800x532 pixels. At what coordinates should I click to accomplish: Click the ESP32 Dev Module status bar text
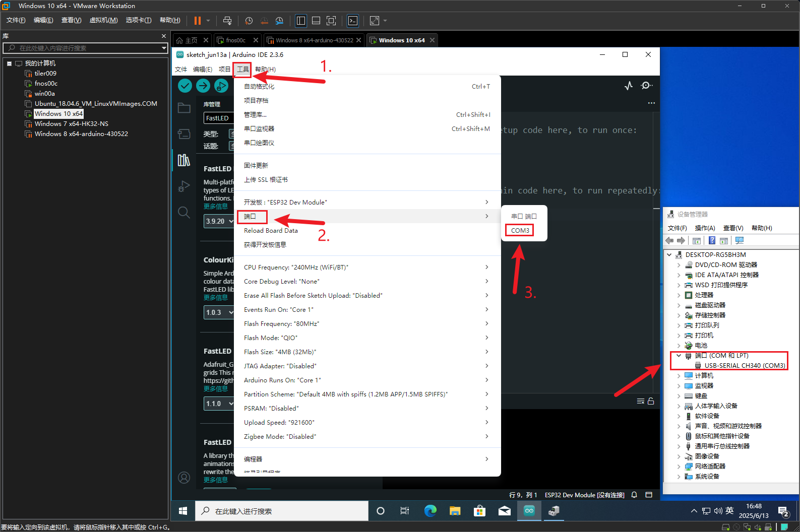point(585,495)
